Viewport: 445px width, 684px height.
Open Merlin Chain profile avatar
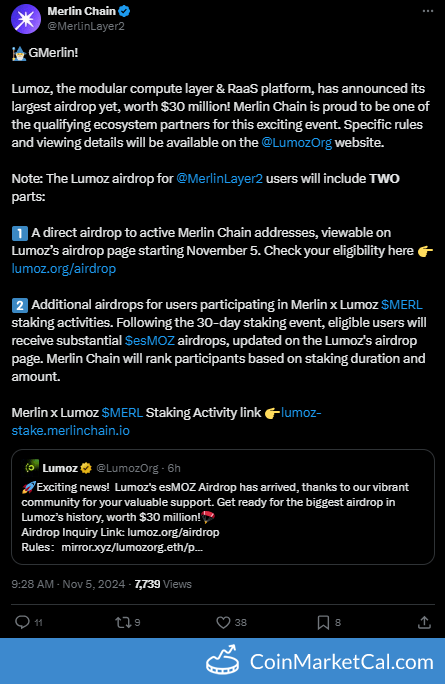(26, 19)
